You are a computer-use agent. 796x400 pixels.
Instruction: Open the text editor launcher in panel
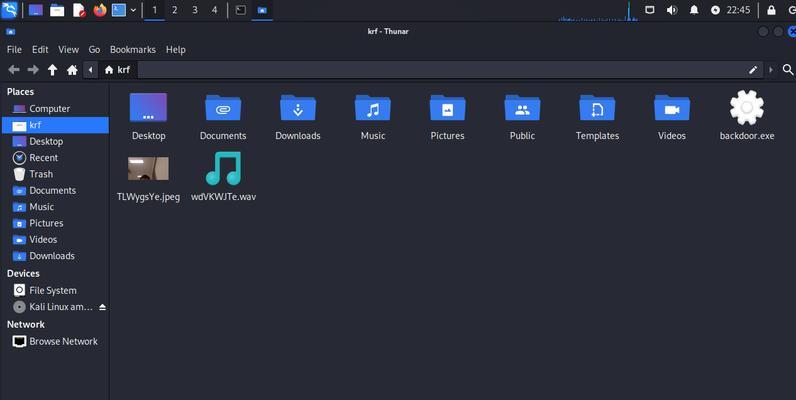[x=79, y=10]
